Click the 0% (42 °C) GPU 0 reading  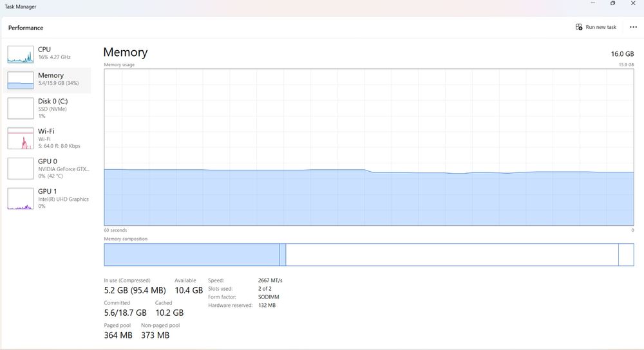(50, 176)
